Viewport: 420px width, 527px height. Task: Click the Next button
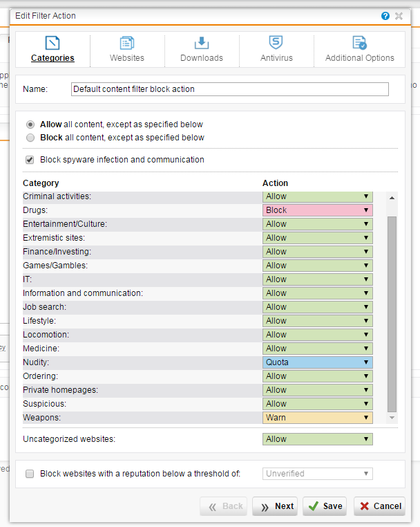(x=275, y=506)
